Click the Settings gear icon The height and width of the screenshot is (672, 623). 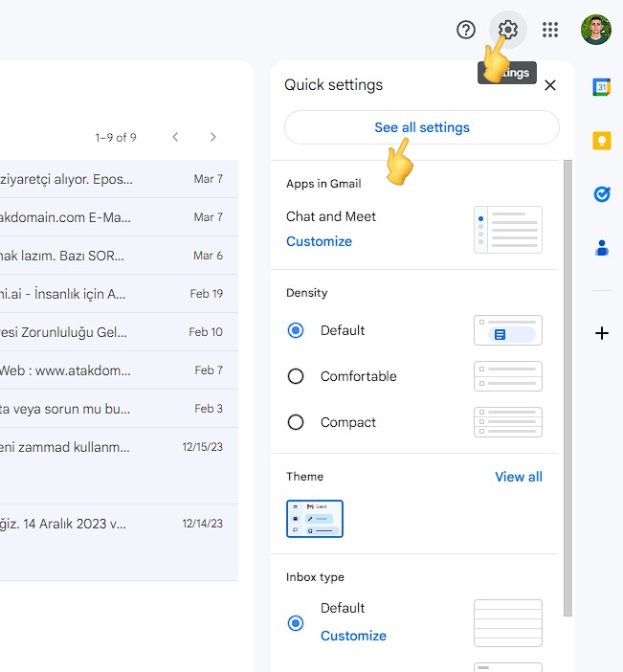click(508, 30)
